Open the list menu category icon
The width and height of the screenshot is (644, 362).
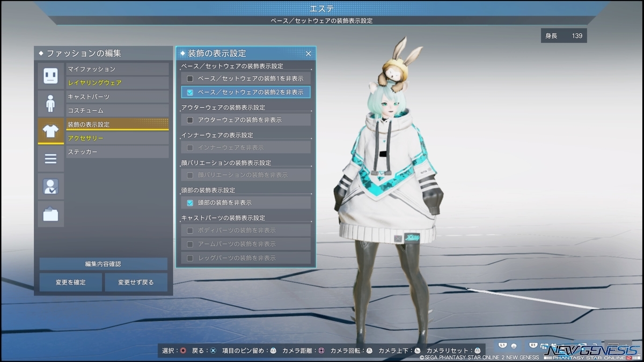click(x=50, y=159)
